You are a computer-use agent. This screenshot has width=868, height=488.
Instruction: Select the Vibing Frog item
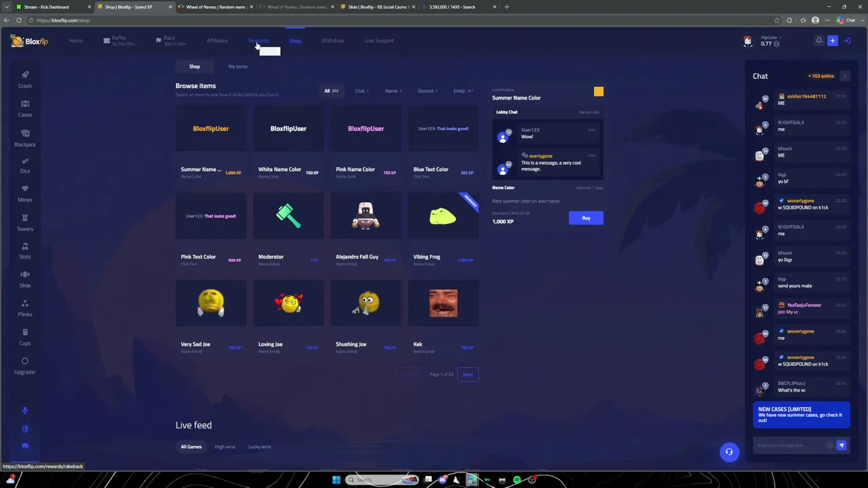tap(443, 232)
